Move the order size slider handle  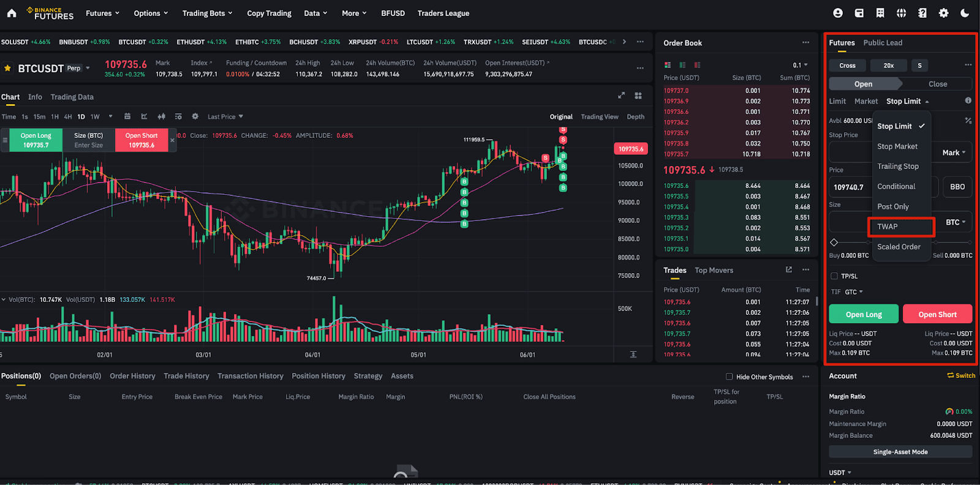click(x=834, y=242)
